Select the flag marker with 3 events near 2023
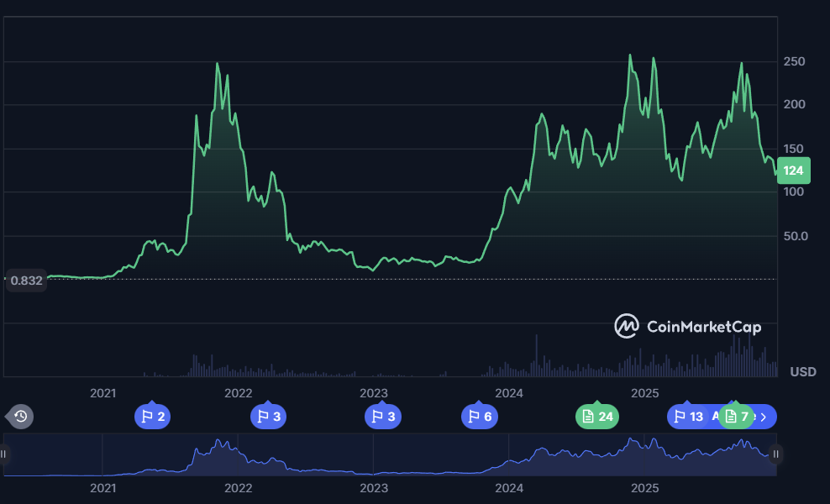Screen dimensions: 830x504 (383, 416)
